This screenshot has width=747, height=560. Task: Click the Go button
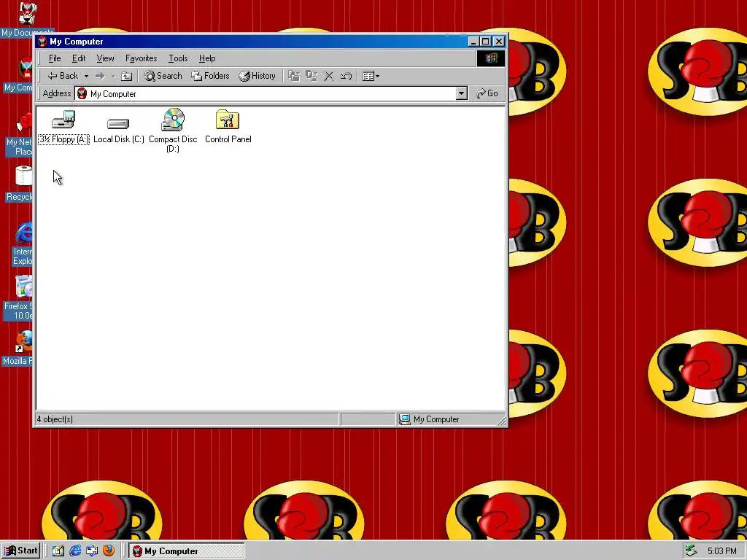(487, 93)
